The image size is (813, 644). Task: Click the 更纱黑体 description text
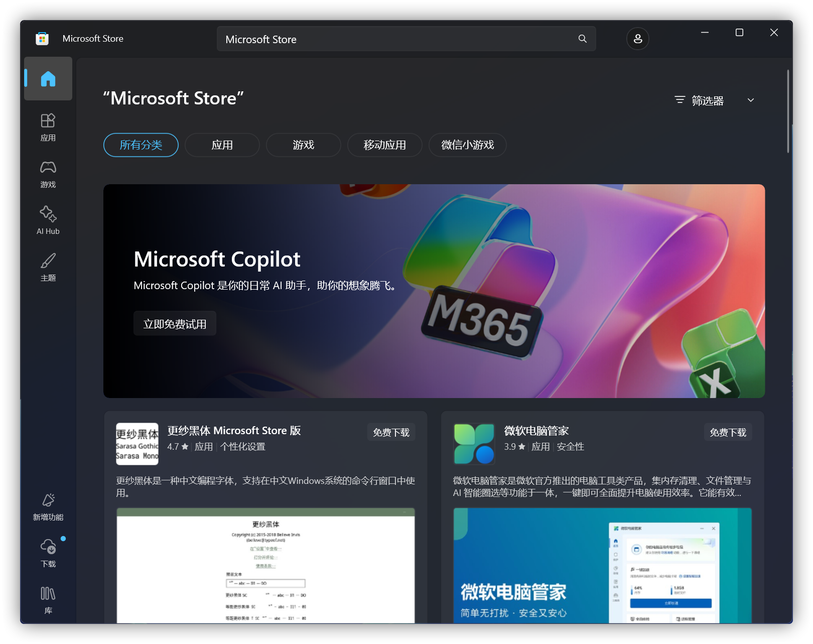point(266,487)
